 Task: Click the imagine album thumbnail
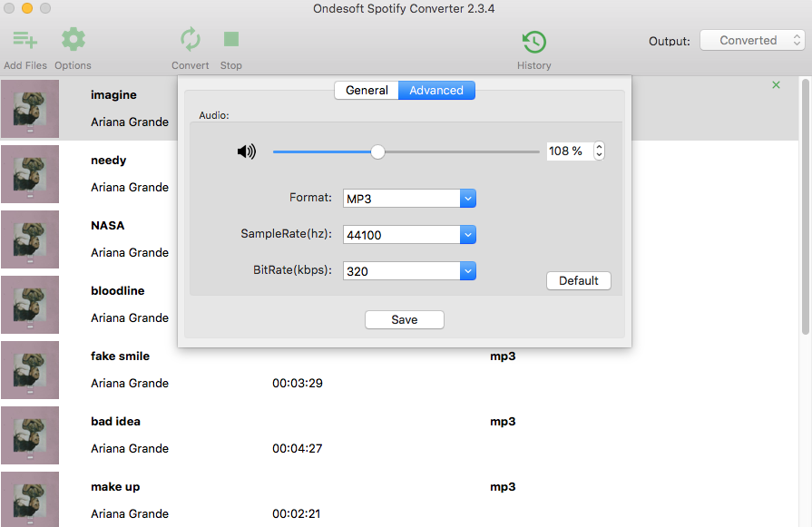[30, 109]
